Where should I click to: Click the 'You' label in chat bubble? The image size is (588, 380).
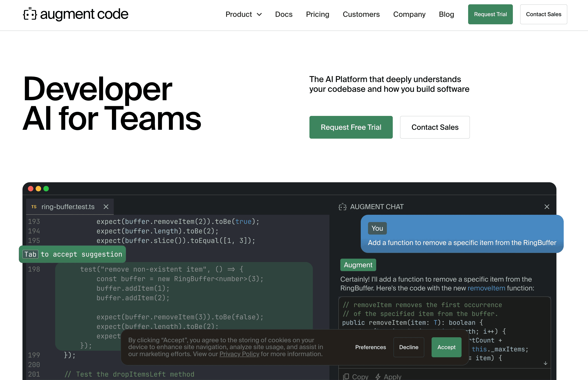click(x=377, y=228)
